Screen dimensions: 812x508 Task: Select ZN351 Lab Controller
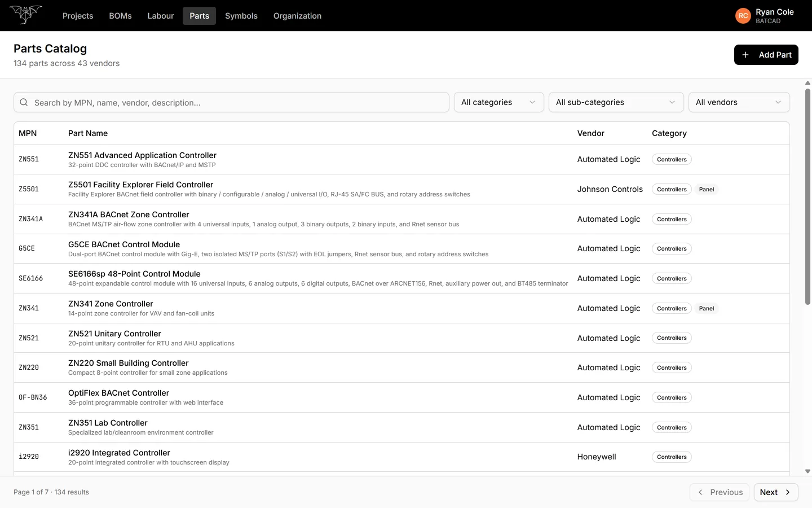click(401, 427)
